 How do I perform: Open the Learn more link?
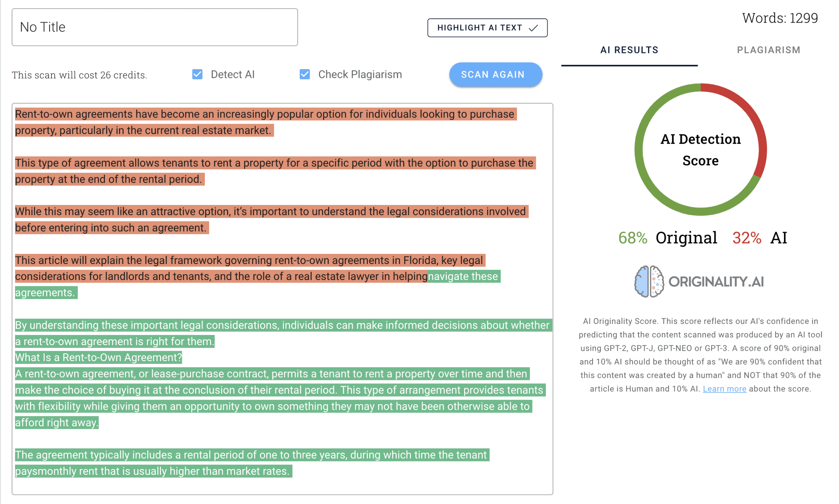coord(724,389)
